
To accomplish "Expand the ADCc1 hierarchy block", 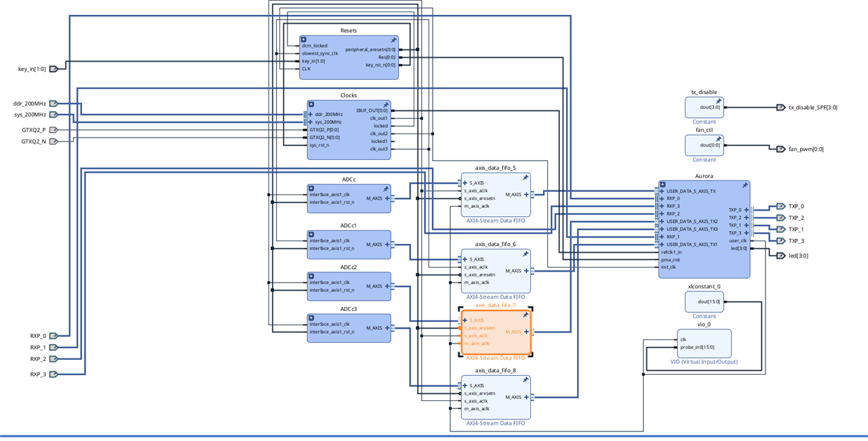I will pos(311,234).
